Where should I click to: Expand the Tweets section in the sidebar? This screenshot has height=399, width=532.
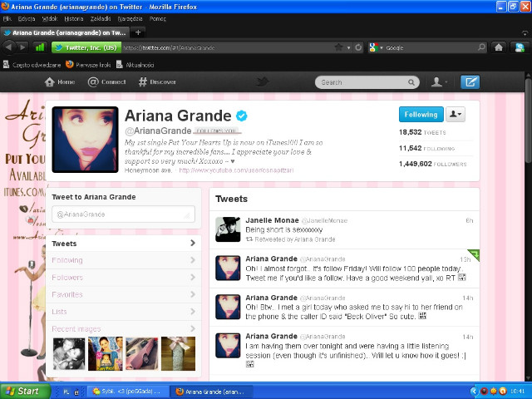pos(124,244)
